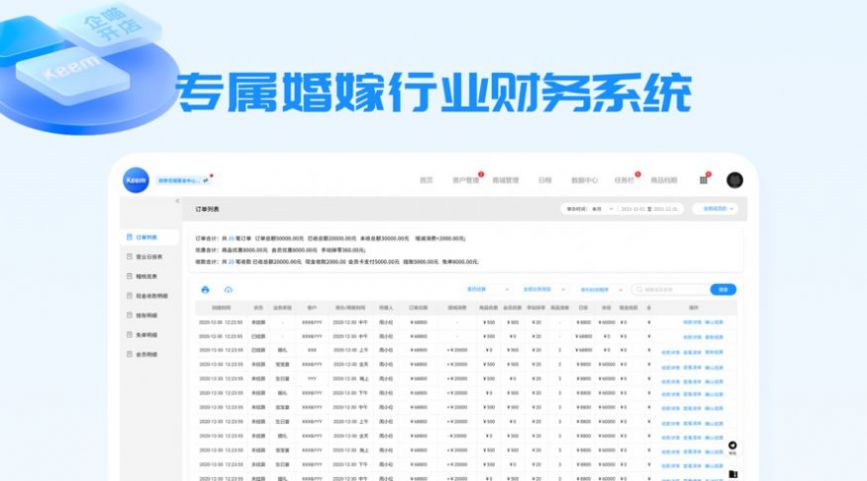Open 任务栏 with the red badge
Viewport: 867px width, 481px height.
[624, 180]
